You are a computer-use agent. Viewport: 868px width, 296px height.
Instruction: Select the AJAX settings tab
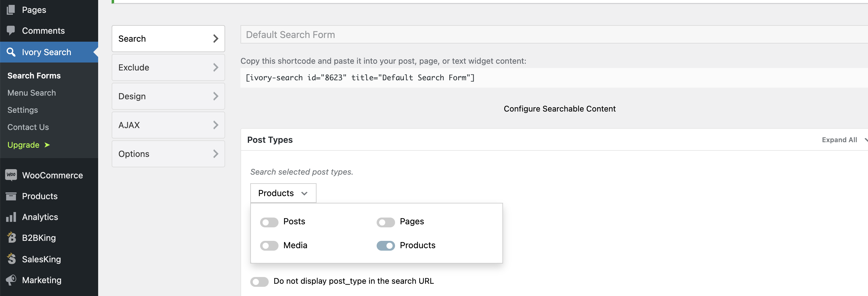coord(168,125)
